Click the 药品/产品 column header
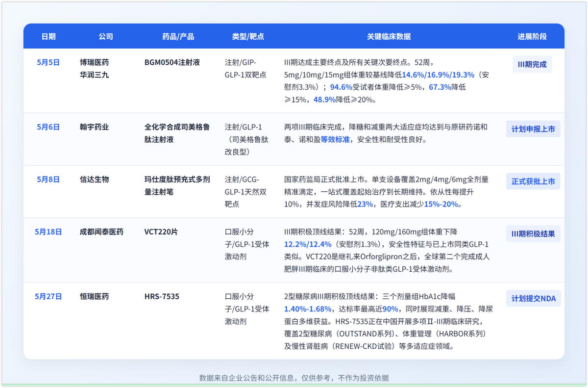This screenshot has height=388, width=588. click(x=178, y=36)
